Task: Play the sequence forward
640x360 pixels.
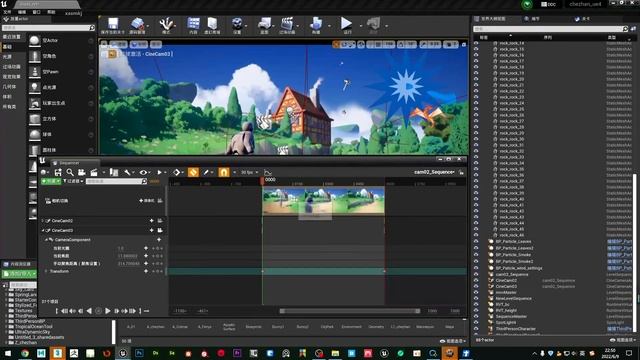Action: 108,311
